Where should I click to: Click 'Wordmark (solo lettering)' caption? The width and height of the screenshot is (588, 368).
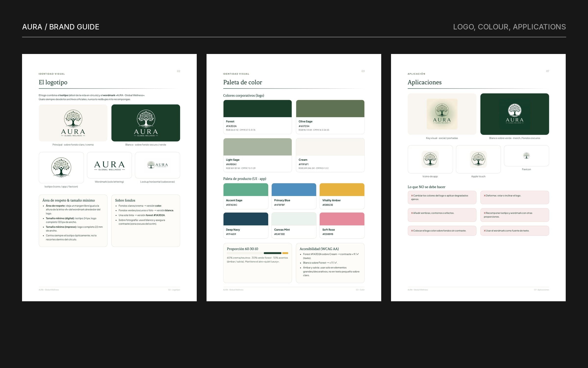(x=109, y=182)
